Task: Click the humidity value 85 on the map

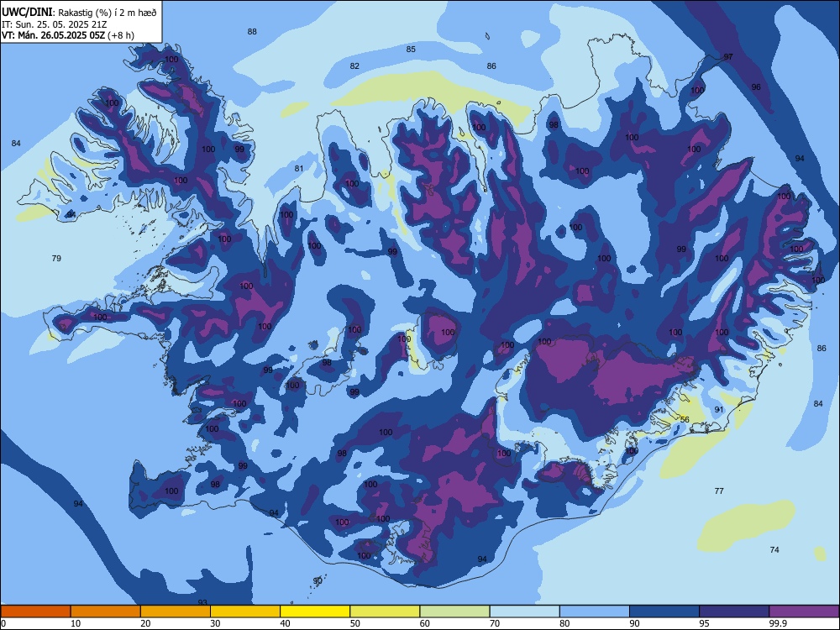Action: click(411, 50)
